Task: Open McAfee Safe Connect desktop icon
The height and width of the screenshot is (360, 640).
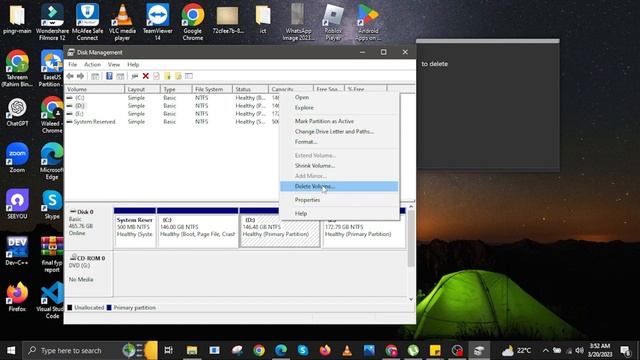Action: [87, 21]
